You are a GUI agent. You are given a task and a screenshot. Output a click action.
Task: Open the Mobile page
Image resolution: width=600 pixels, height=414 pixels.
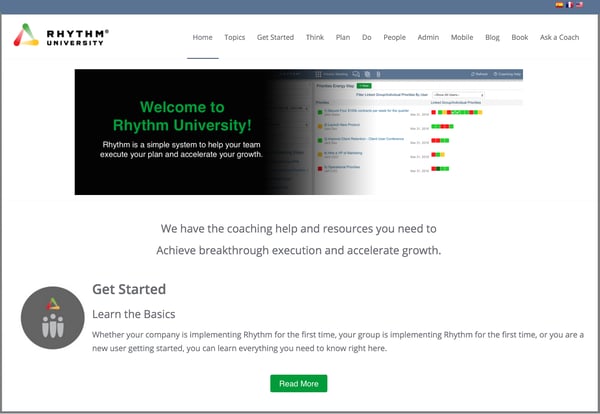[462, 37]
